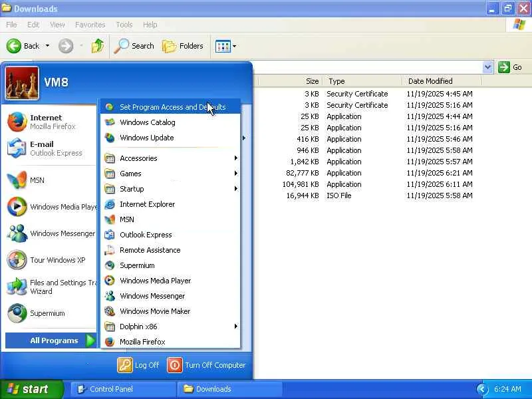The width and height of the screenshot is (532, 399).
Task: Open MSN in the All Programs list
Action: (170, 219)
